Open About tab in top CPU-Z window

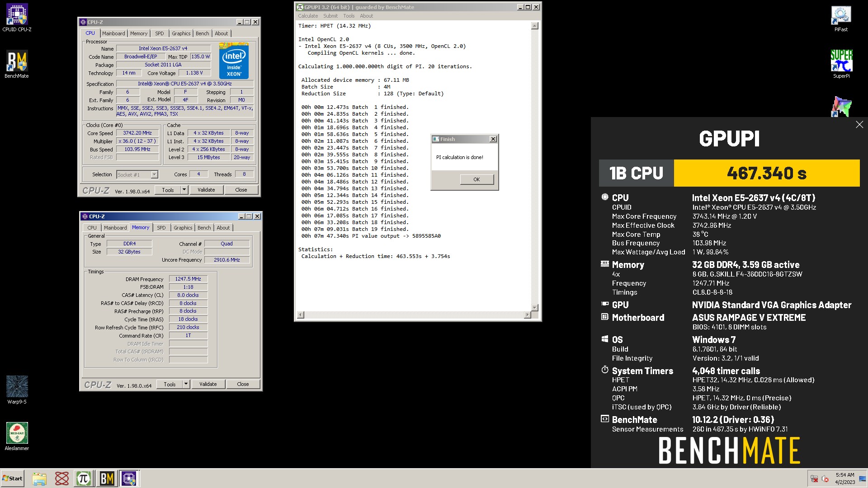coord(222,33)
